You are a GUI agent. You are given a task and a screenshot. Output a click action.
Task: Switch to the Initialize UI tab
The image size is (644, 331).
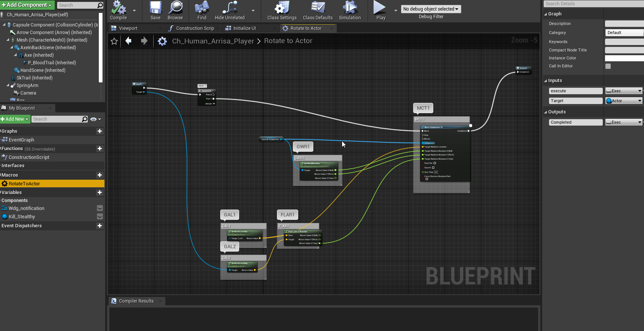[x=244, y=28]
